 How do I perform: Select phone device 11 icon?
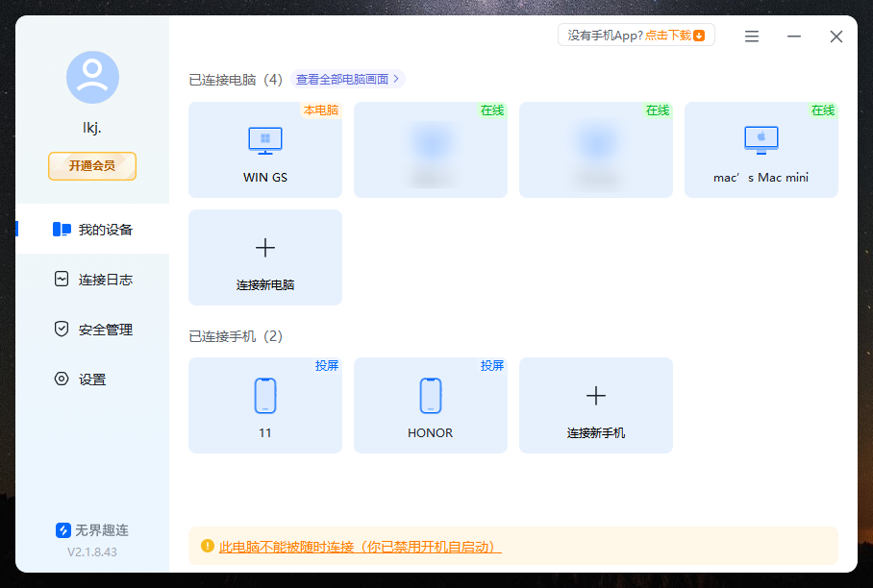pyautogui.click(x=264, y=394)
